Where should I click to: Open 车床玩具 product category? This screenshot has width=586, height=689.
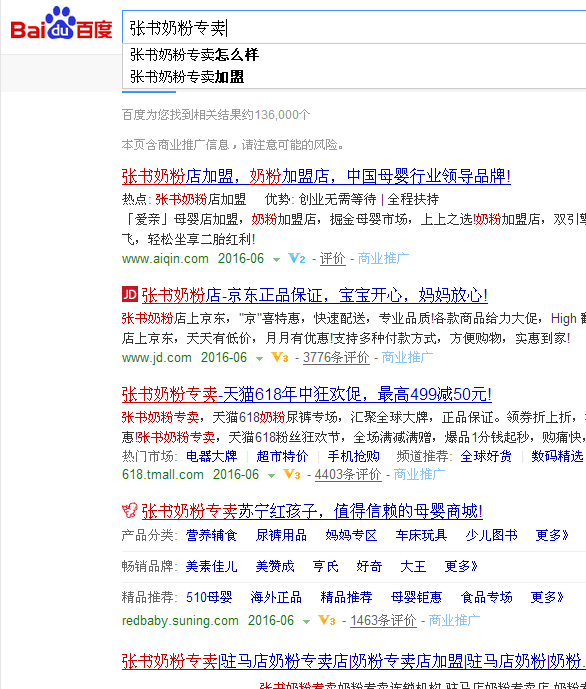(x=421, y=535)
